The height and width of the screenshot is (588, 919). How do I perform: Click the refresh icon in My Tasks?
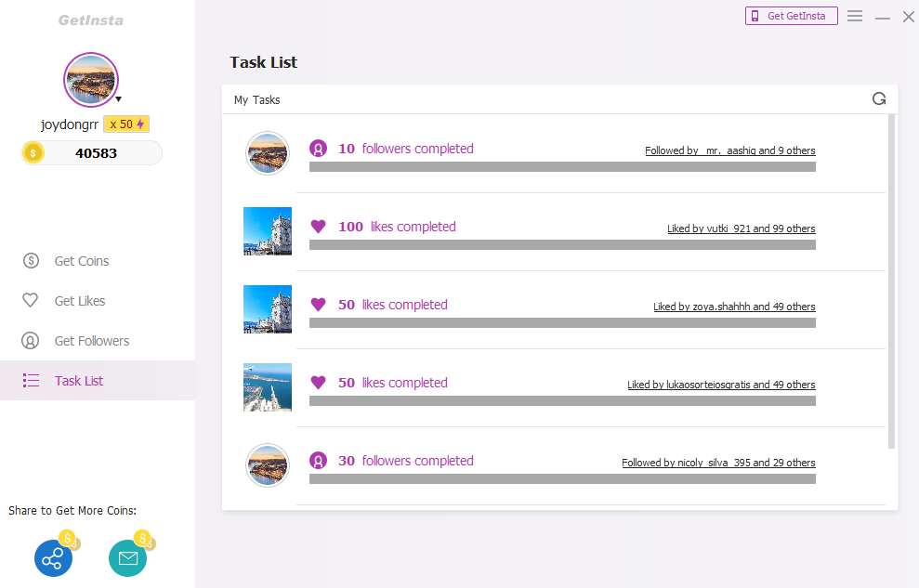click(x=879, y=98)
